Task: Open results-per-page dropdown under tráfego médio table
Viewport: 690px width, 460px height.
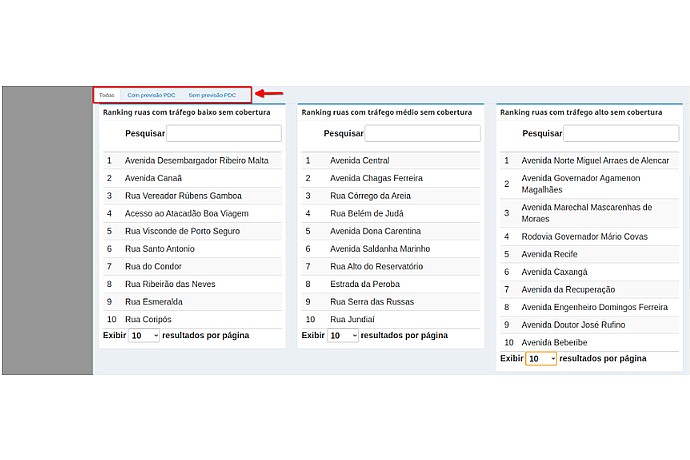Action: click(343, 335)
